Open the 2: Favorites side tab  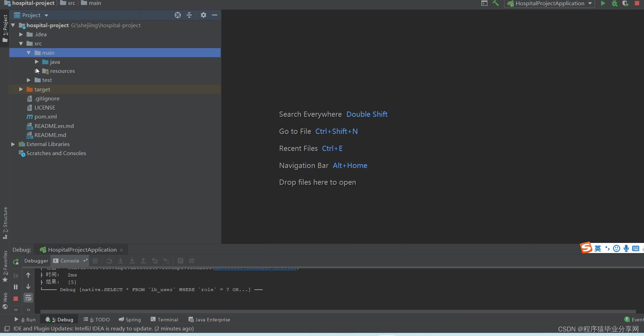[5, 266]
